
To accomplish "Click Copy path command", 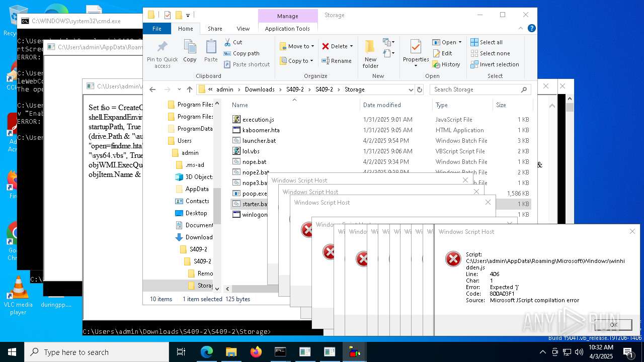I will pos(242,53).
